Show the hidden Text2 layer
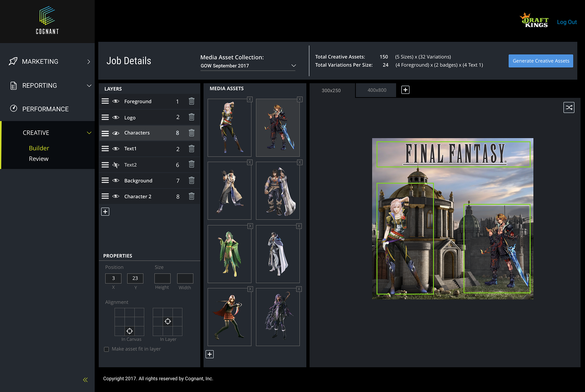This screenshot has height=392, width=585. click(116, 165)
